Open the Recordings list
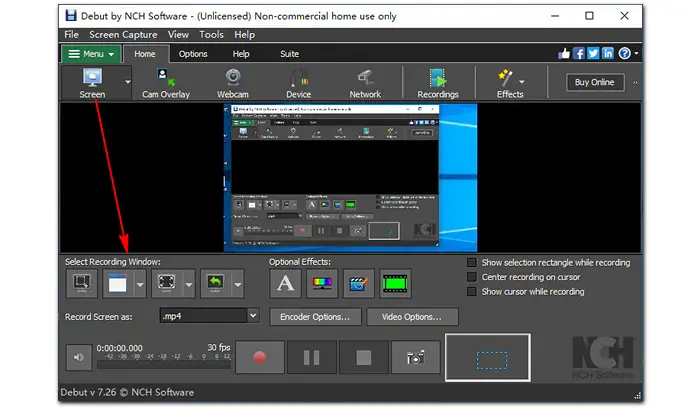 tap(438, 83)
